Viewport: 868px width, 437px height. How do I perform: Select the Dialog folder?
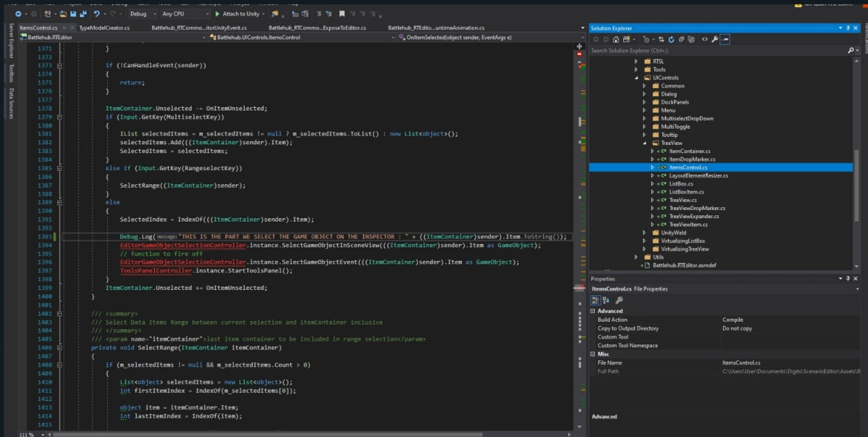[669, 94]
